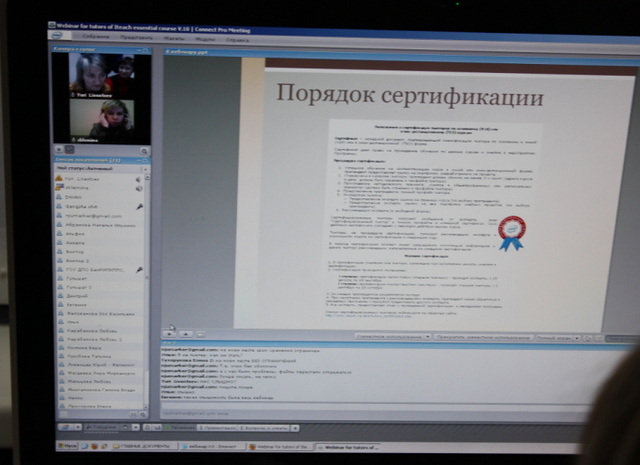Open the Собрание menu
The height and width of the screenshot is (465, 640).
[x=95, y=36]
